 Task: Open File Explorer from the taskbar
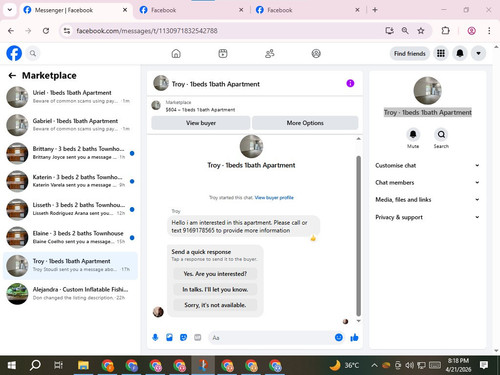(83, 365)
